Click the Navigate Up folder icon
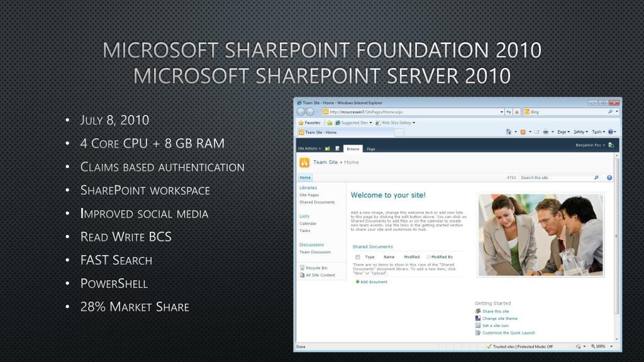The height and width of the screenshot is (362, 644). [327, 148]
